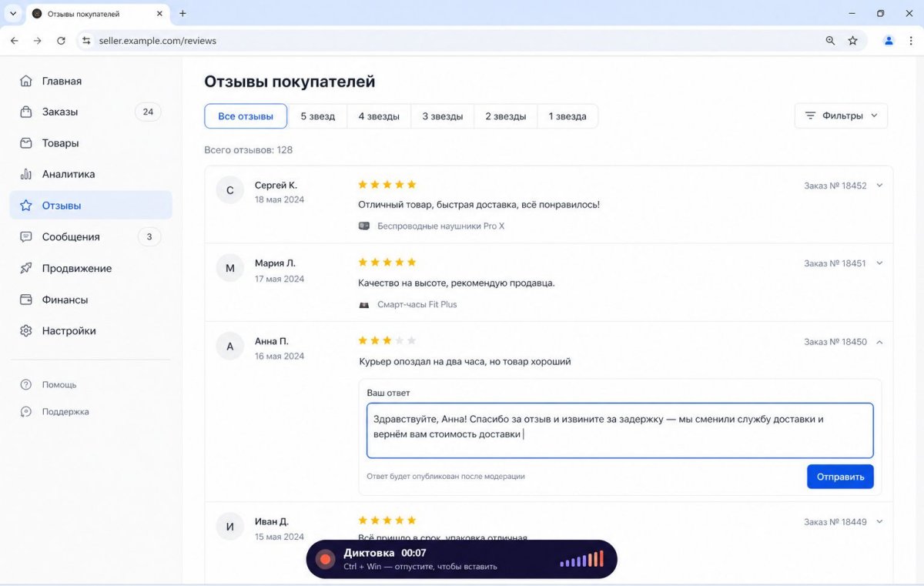Click the Поддержка support icon
Image resolution: width=924 pixels, height=586 pixels.
point(26,411)
